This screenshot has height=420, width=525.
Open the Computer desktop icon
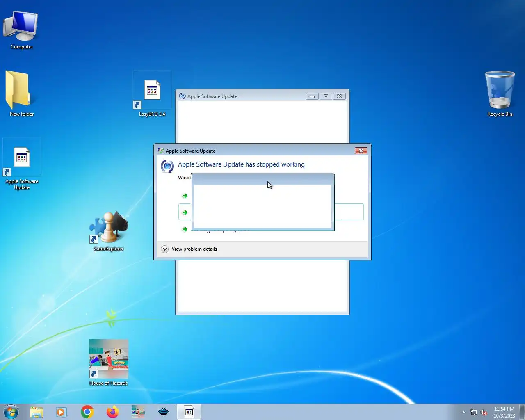point(21,30)
